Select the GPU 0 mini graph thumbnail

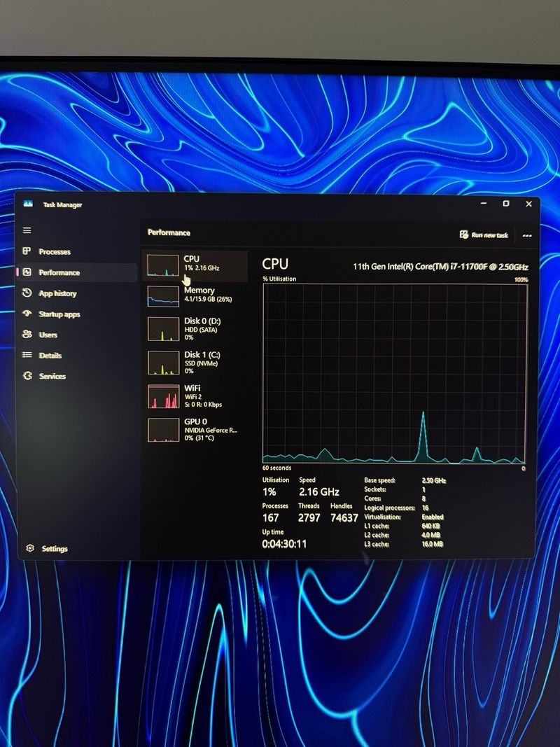(x=163, y=430)
